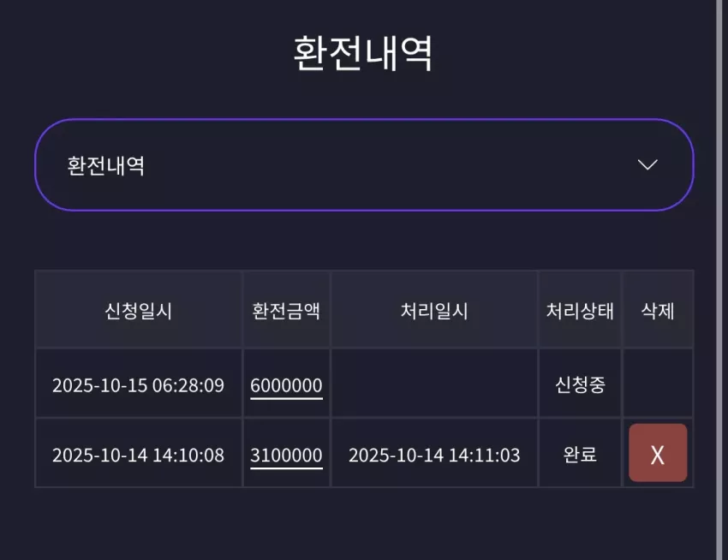
Task: Click empty 처리일시 cell of pending row
Action: click(434, 384)
